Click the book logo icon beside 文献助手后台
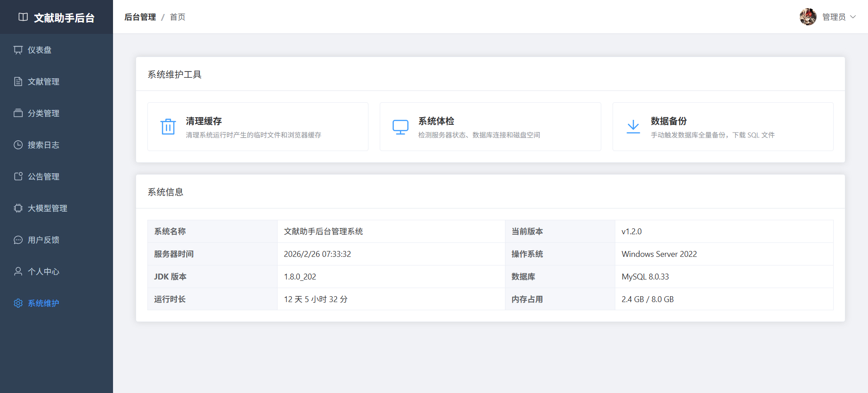 click(x=23, y=17)
